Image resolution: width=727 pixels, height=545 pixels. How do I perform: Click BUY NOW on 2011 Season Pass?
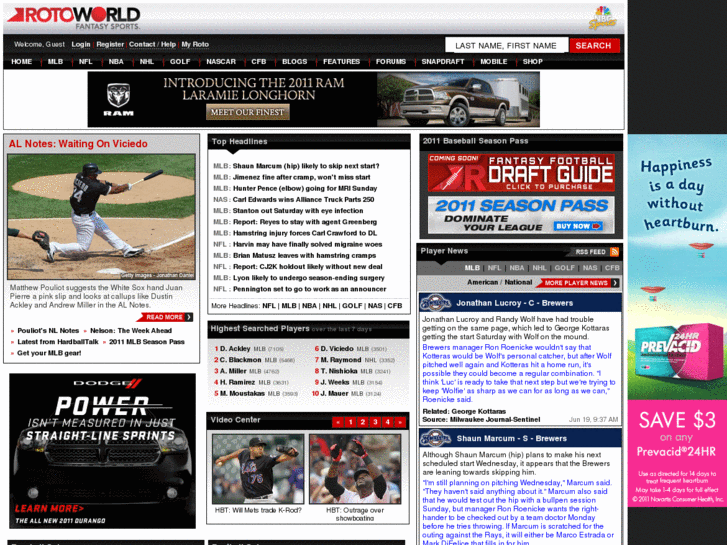[x=578, y=226]
